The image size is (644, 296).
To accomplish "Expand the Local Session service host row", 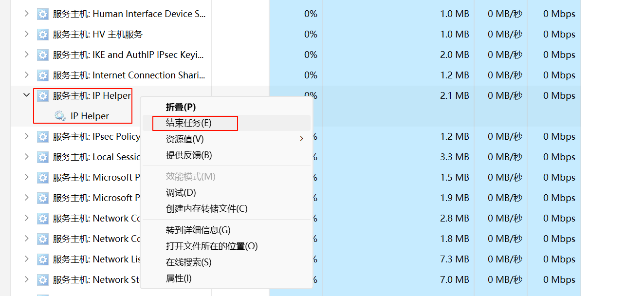I will (26, 157).
